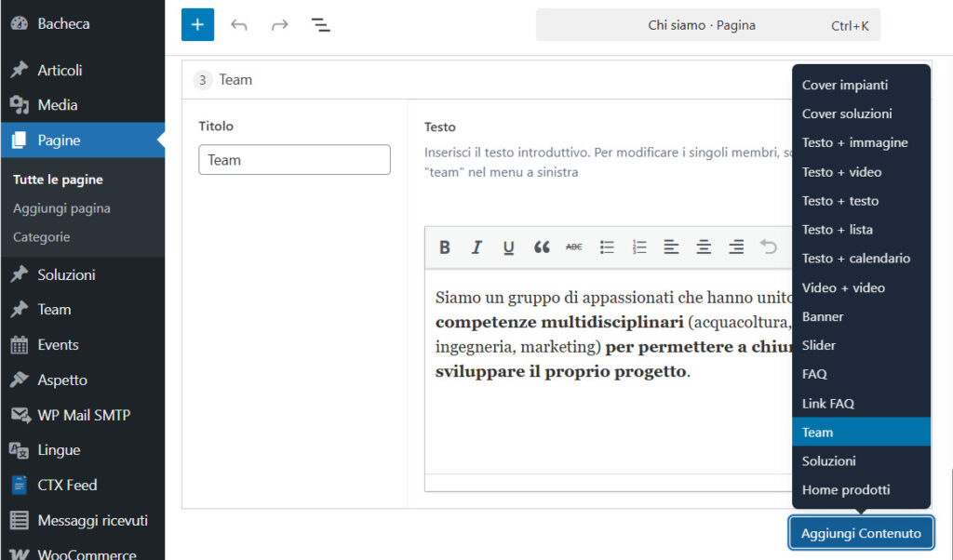953x560 pixels.
Task: Apply underline formatting in editor toolbar
Action: [x=508, y=247]
